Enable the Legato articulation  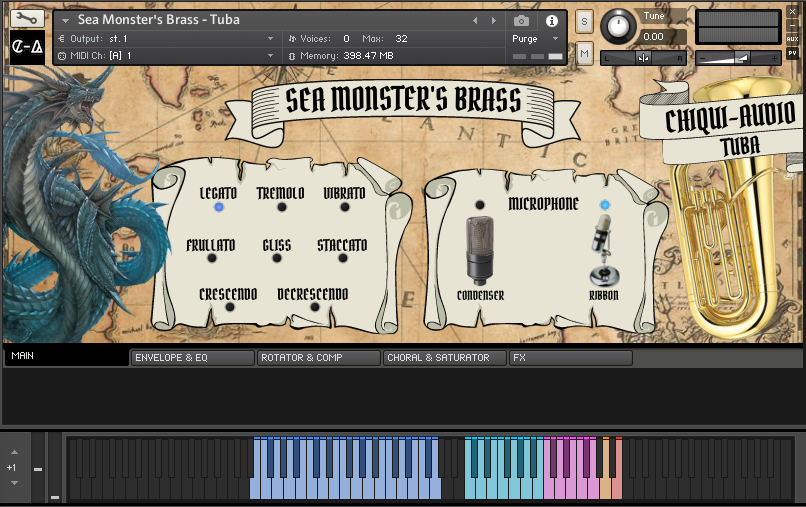click(x=218, y=207)
